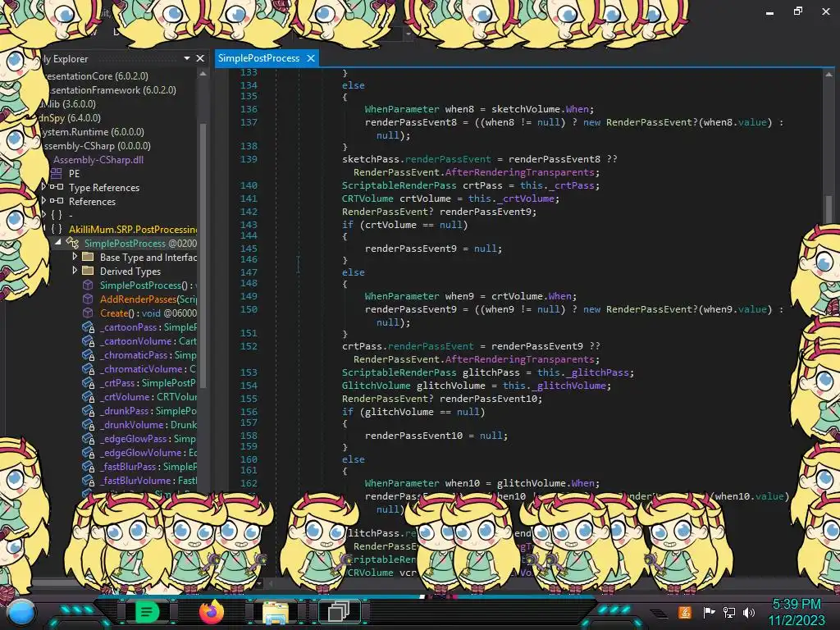Select the SimplePostProcess document tab

click(258, 58)
